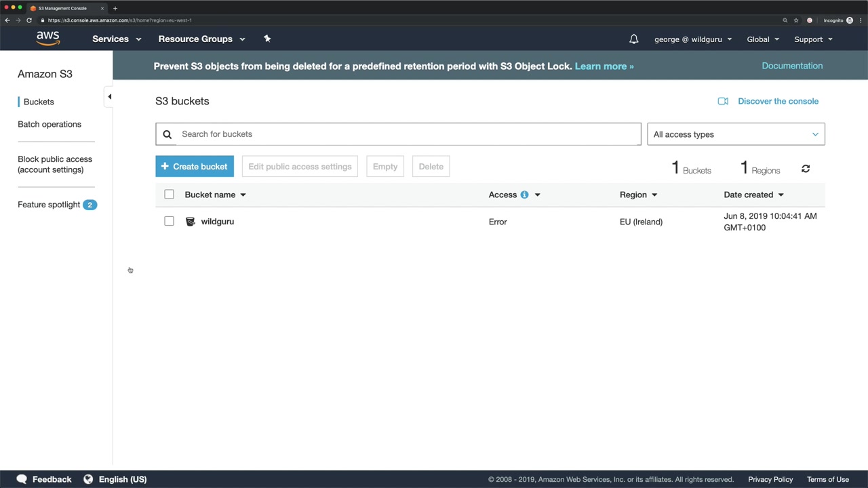Click the Delete button
Screen dimensions: 868x488
431,166
